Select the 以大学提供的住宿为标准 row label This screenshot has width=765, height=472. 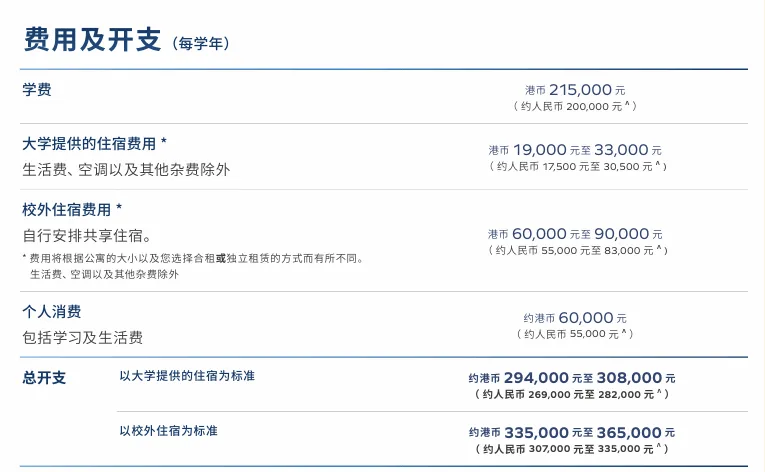pyautogui.click(x=187, y=376)
